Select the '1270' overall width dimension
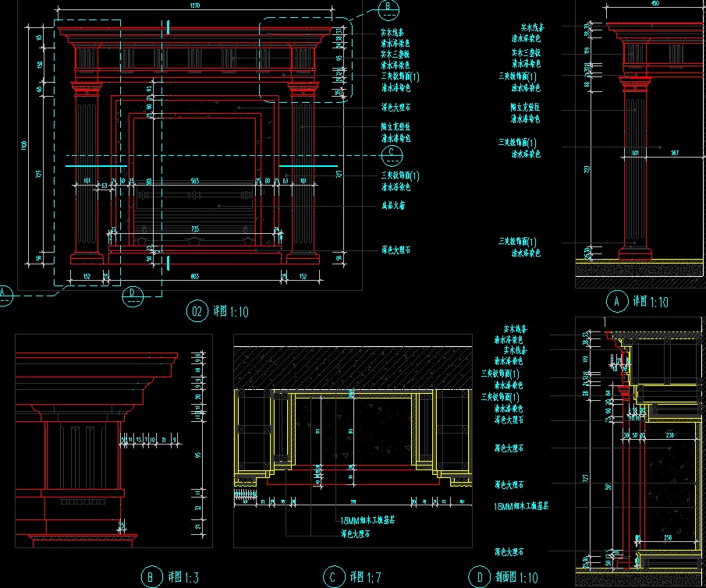706x588 pixels. (195, 5)
